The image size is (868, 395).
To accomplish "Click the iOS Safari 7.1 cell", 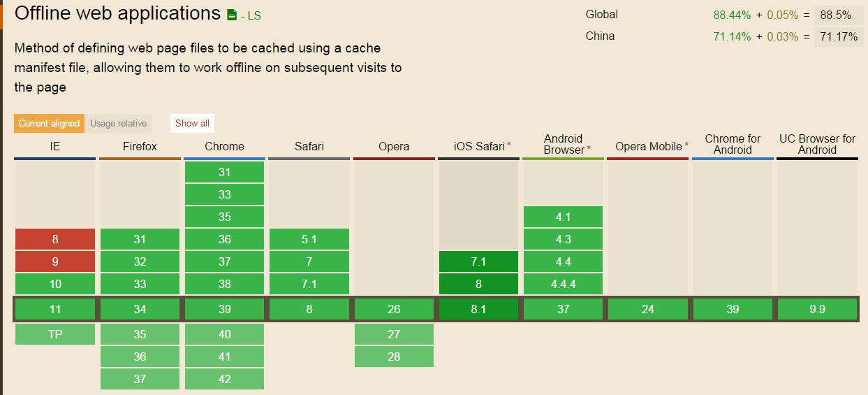I will pos(478,261).
